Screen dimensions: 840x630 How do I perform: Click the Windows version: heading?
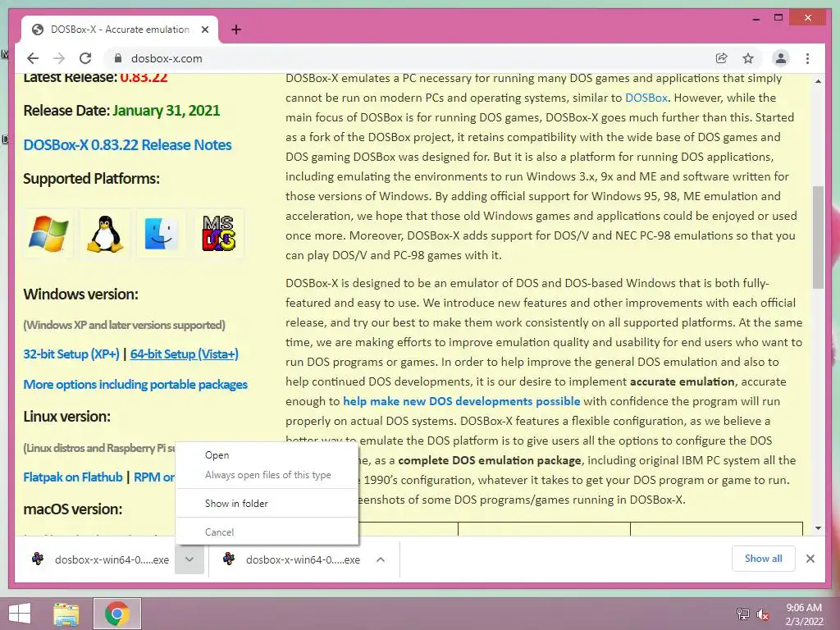[x=80, y=294]
